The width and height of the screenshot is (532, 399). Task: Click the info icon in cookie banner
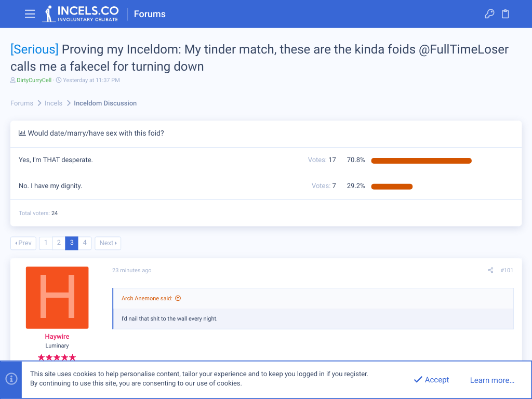(x=11, y=379)
